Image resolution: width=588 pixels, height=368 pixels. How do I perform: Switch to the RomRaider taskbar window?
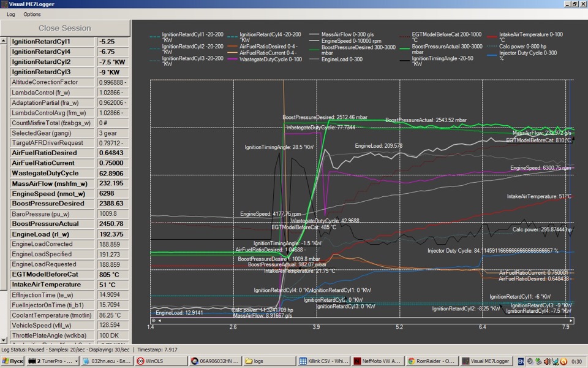[x=432, y=361]
